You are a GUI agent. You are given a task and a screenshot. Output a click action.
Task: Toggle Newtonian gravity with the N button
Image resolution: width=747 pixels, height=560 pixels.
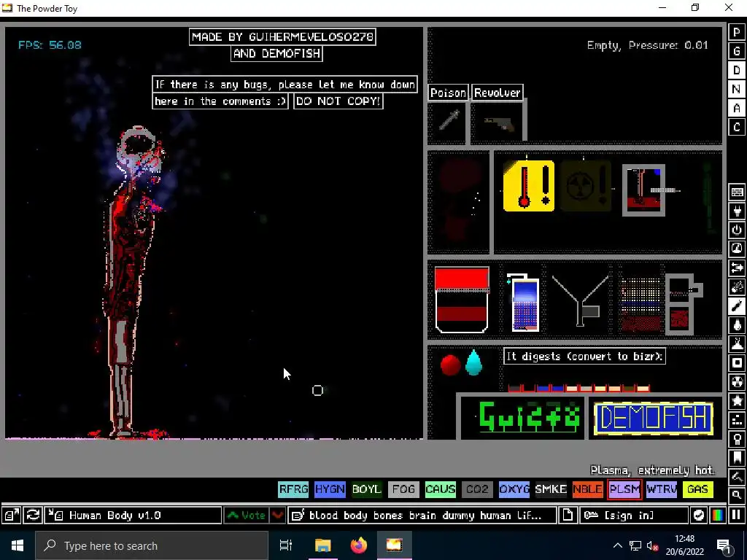click(737, 90)
